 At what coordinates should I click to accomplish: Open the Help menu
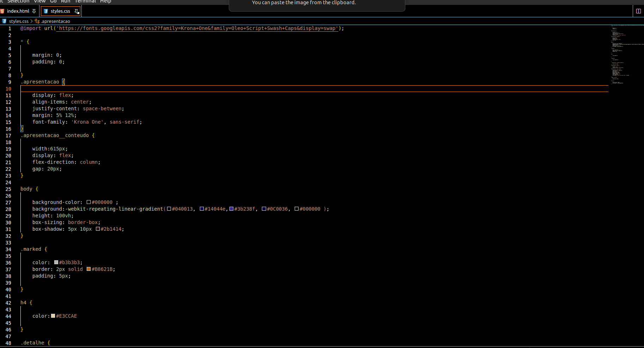(106, 1)
